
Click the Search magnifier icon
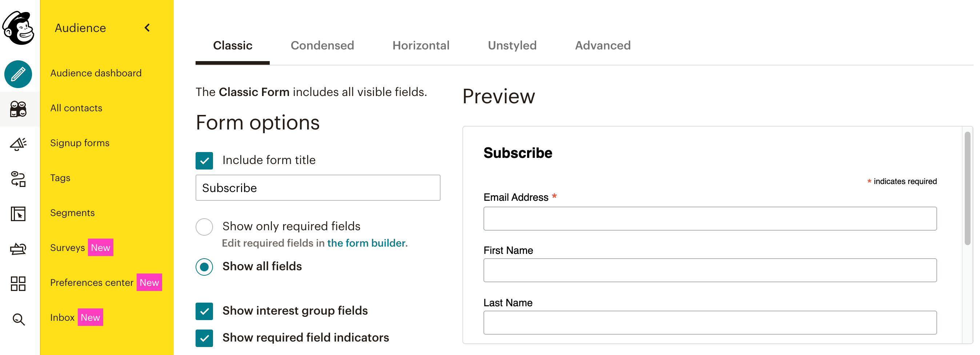click(18, 319)
